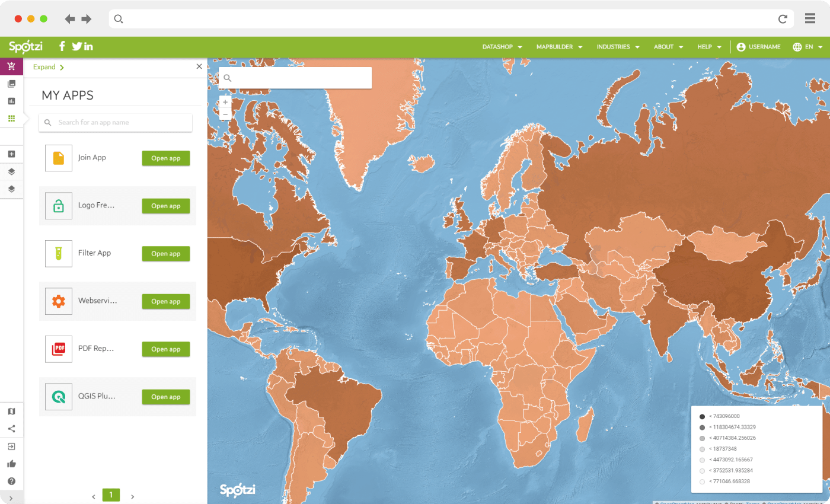The image size is (830, 504).
Task: Click the exit/logout arrow icon in sidebar
Action: pyautogui.click(x=11, y=446)
